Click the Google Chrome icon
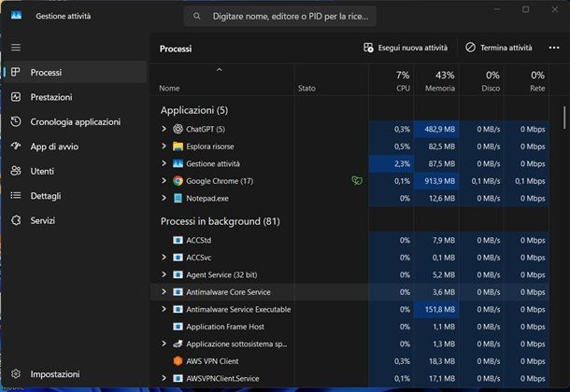The height and width of the screenshot is (392, 570). pos(178,181)
